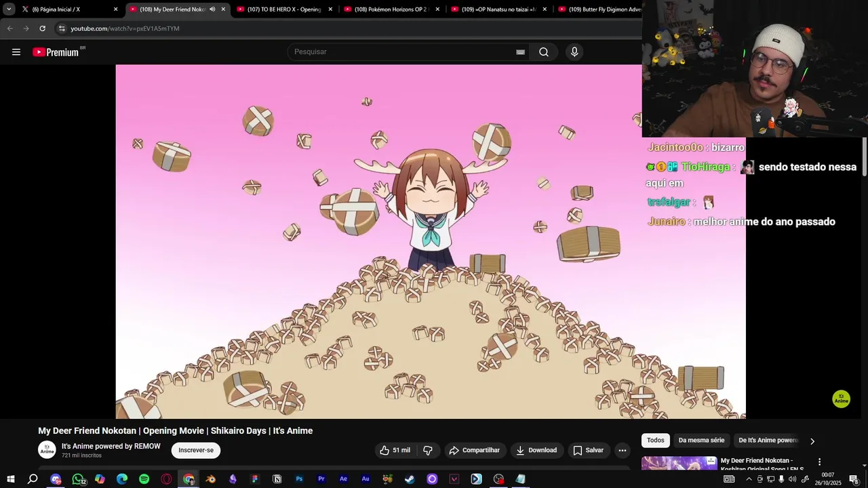Open the Windows Start menu
Viewport: 868px width, 488px height.
click(11, 479)
